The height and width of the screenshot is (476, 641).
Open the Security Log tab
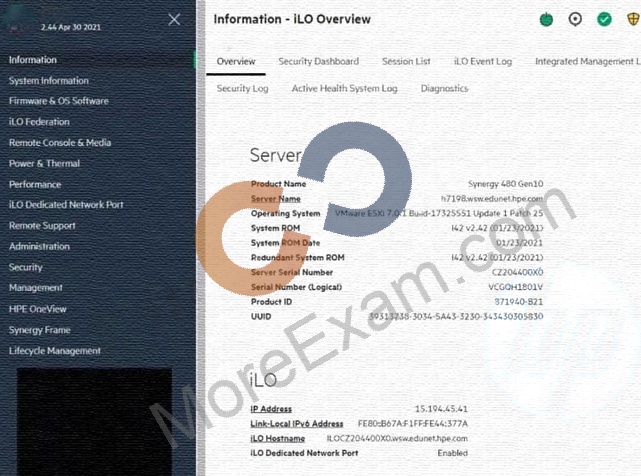pos(242,88)
